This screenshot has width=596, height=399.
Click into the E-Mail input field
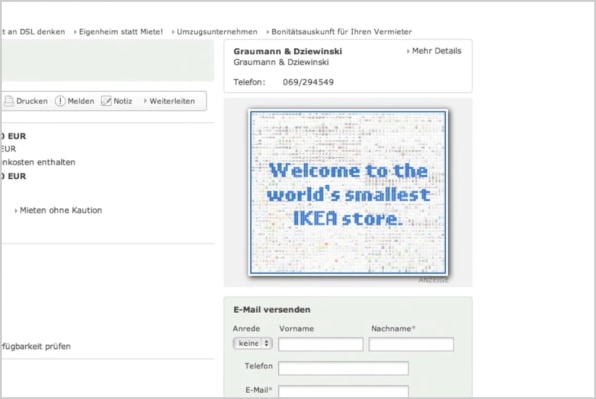pyautogui.click(x=343, y=392)
